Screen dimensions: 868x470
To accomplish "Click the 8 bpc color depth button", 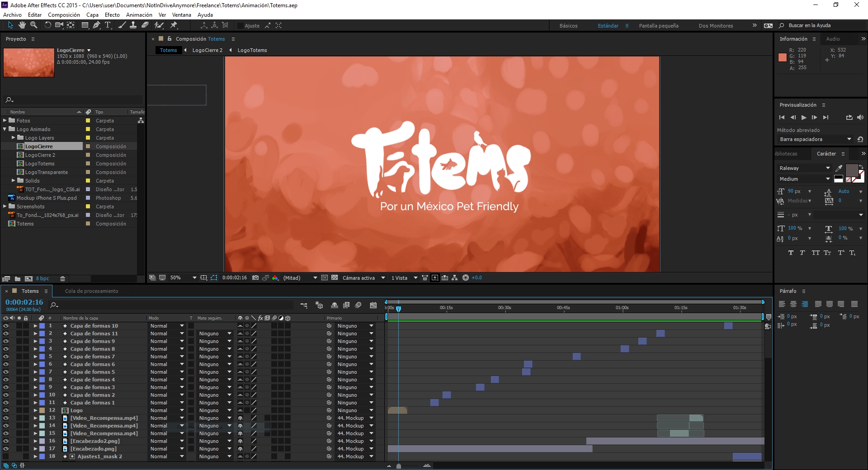I will (x=42, y=279).
